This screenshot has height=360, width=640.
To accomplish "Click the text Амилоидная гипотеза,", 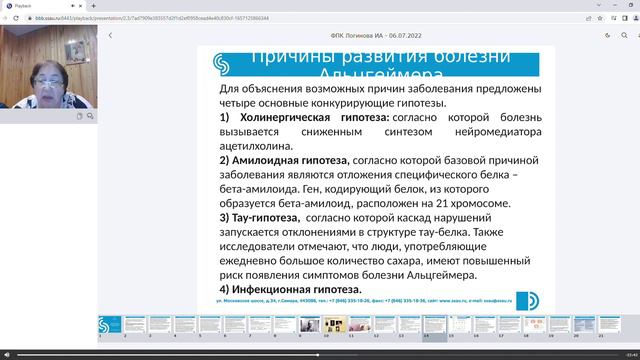I will (291, 161).
